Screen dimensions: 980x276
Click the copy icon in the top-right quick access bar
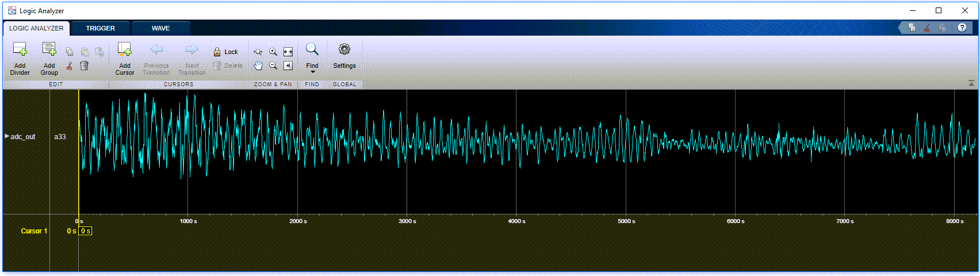pos(912,28)
